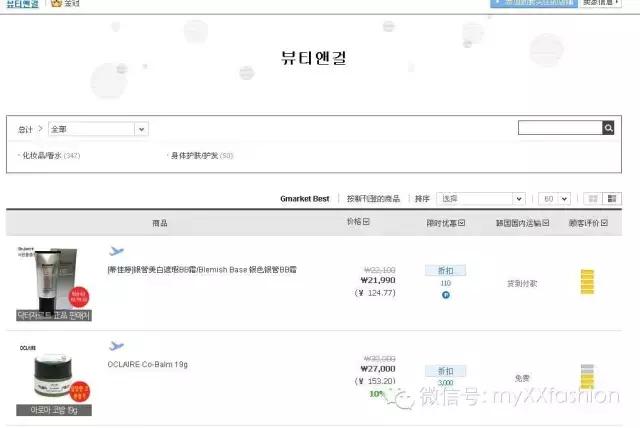Click the ₩21,990 price text
640x428 pixels.
coord(378,280)
